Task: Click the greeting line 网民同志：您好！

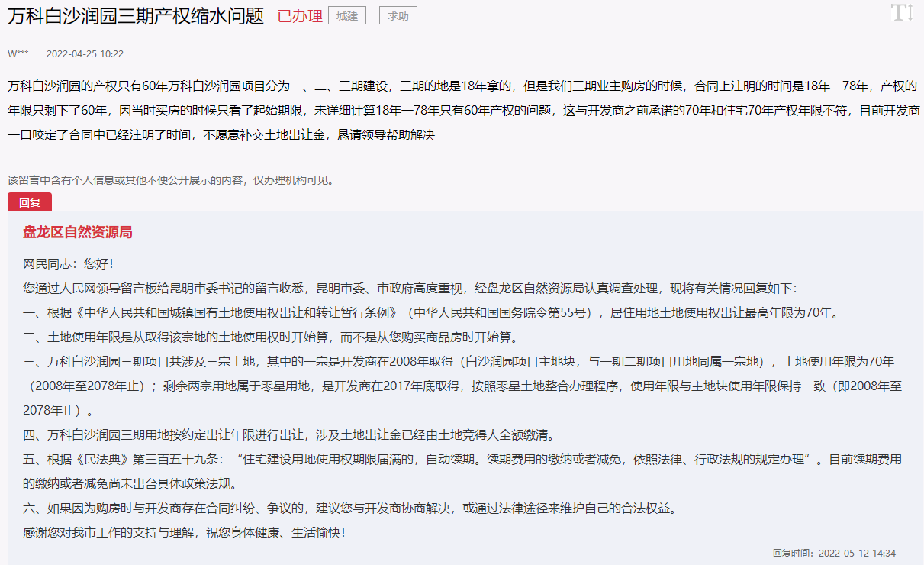Action: [x=69, y=264]
